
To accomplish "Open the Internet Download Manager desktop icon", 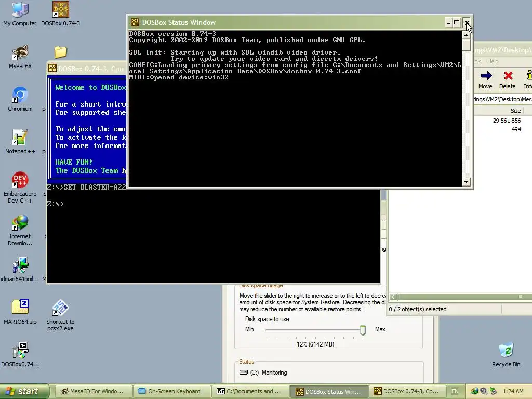I will 20,230.
